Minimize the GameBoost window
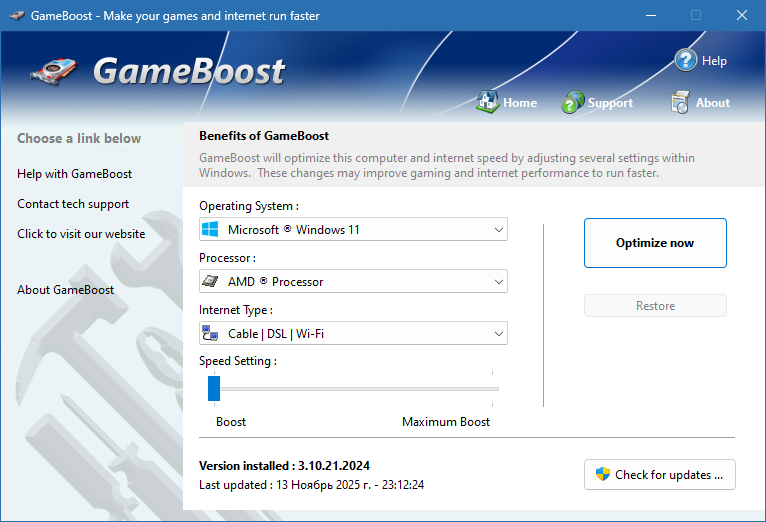The image size is (766, 522). pos(651,16)
